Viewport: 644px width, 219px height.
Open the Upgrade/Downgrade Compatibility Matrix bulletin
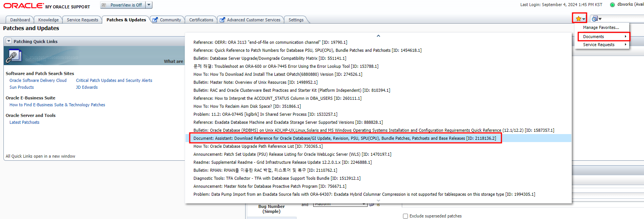(x=270, y=58)
